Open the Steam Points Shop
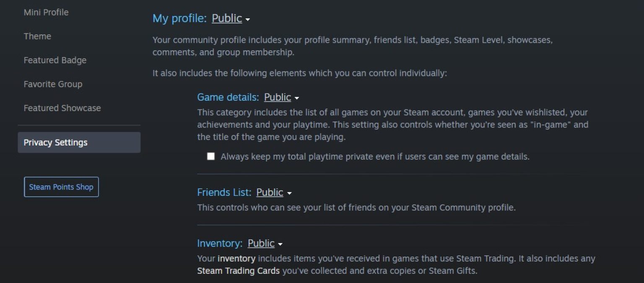 click(x=61, y=187)
